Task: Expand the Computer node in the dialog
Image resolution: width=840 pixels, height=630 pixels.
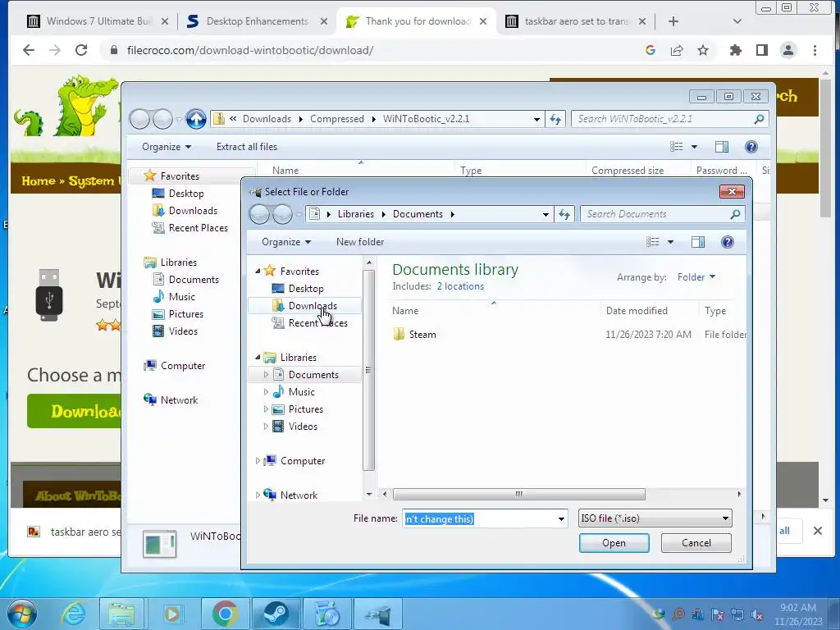Action: [258, 461]
